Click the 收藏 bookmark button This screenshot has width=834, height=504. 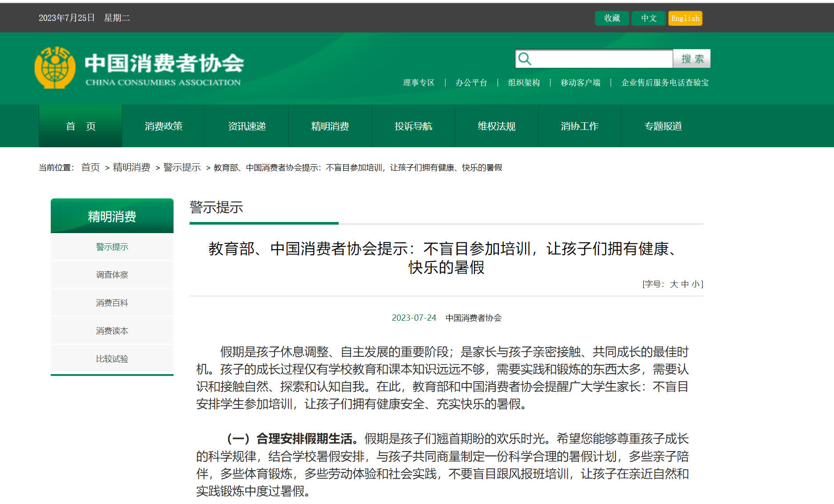tap(612, 18)
